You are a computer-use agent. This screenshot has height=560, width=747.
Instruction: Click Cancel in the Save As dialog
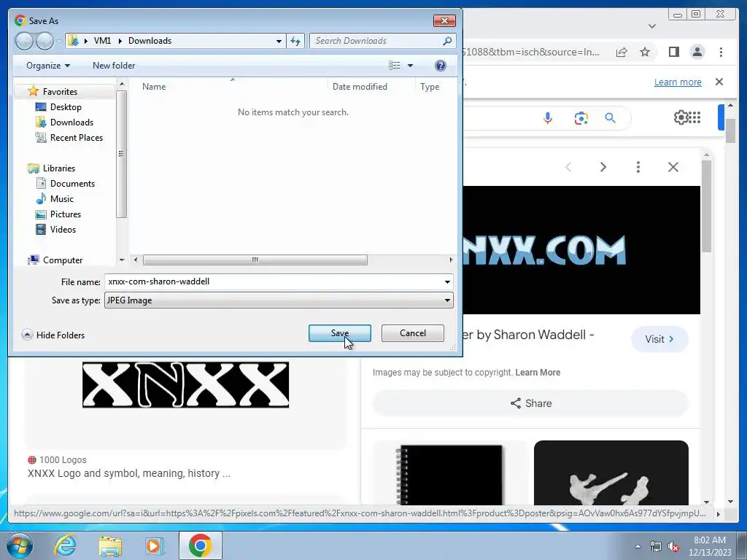(x=413, y=333)
